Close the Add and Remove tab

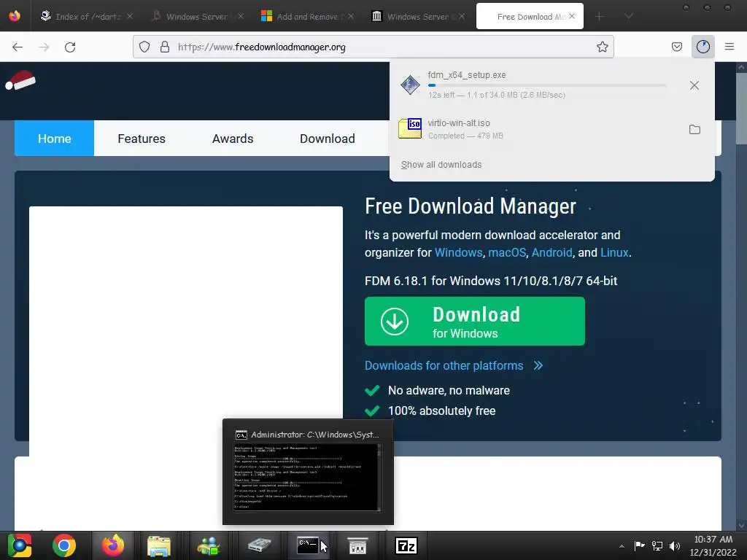351,16
